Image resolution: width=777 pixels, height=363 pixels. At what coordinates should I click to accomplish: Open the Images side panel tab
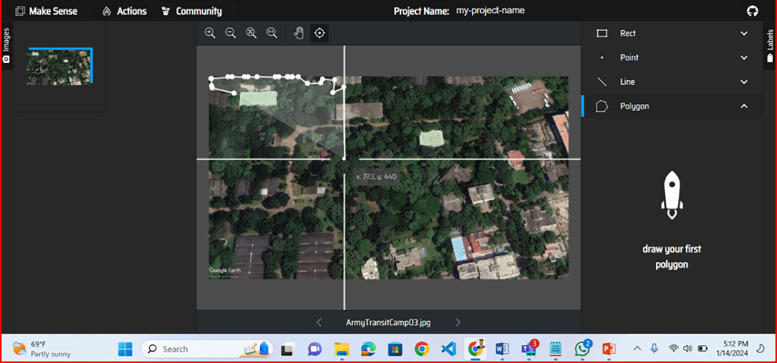click(x=6, y=45)
